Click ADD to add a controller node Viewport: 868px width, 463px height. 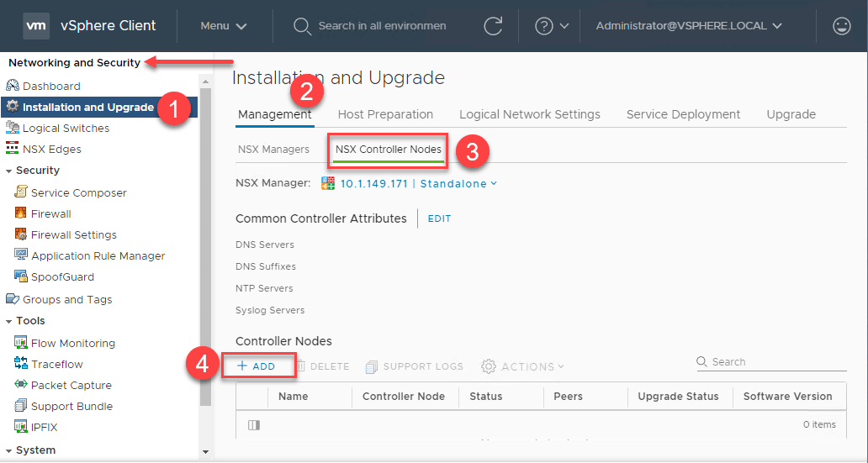coord(257,366)
